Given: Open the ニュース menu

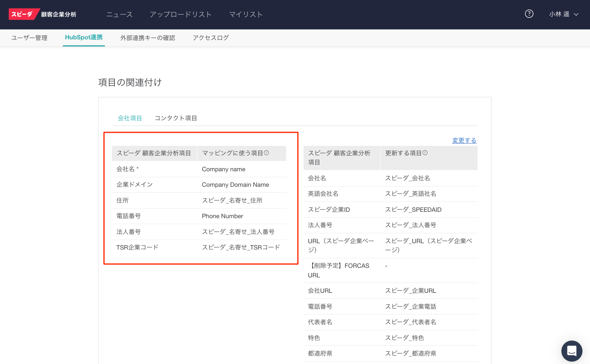Looking at the screenshot, I should [119, 14].
